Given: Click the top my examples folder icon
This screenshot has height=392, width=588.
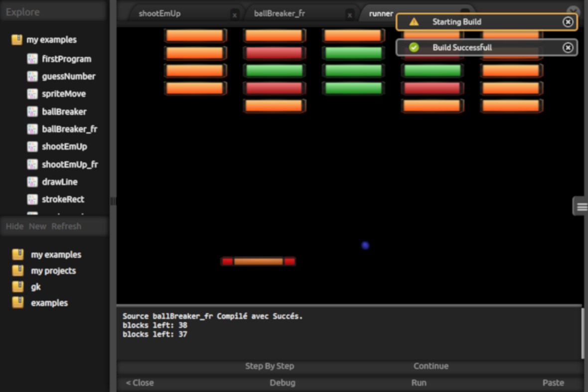Looking at the screenshot, I should (x=17, y=39).
